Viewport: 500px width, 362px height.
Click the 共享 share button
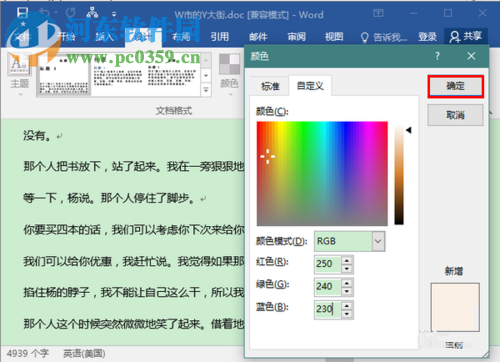tap(466, 36)
